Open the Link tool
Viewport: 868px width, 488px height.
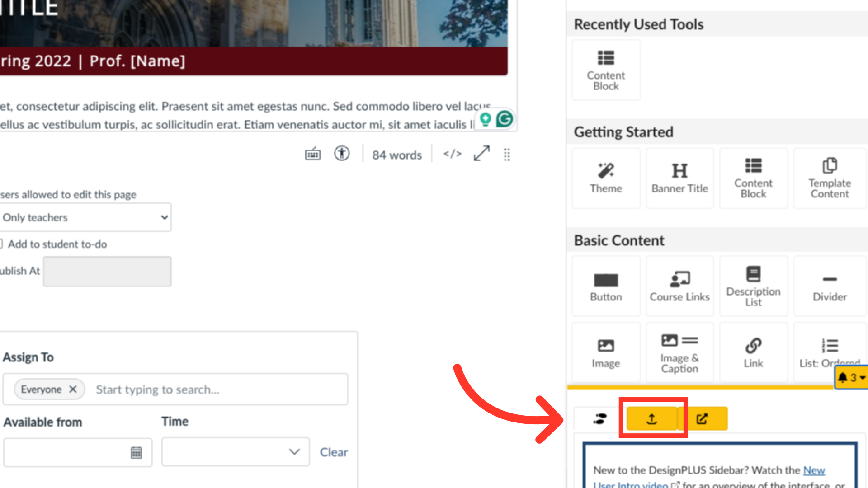pos(753,352)
